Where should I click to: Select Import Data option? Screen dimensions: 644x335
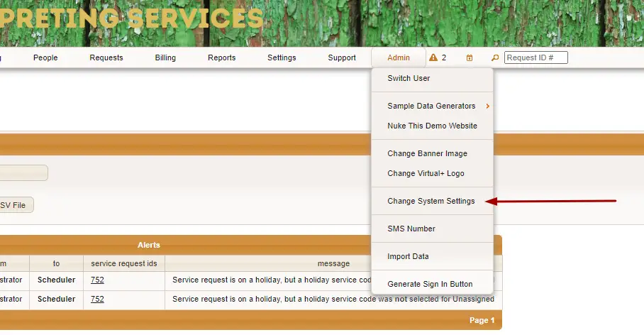[x=408, y=256]
